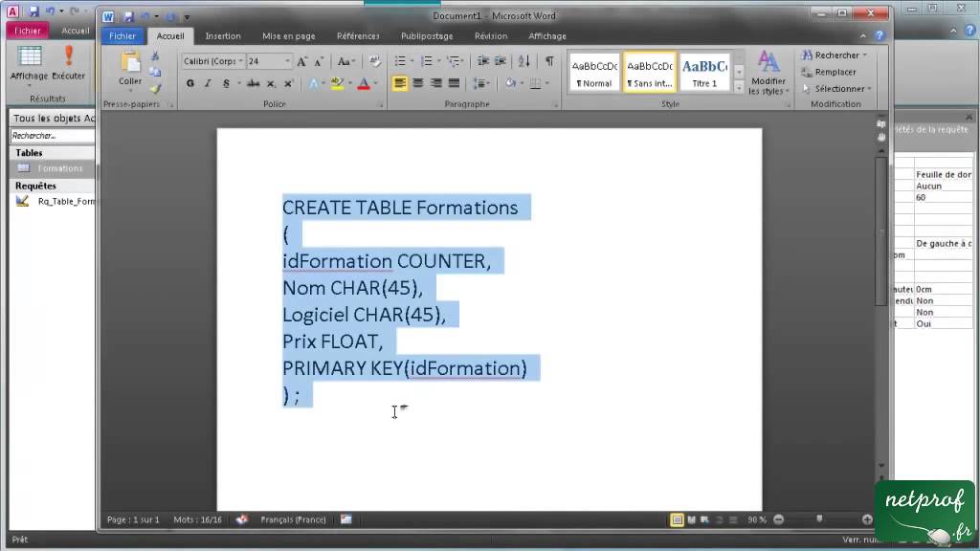This screenshot has width=980, height=551.
Task: Toggle justify text alignment
Action: coord(455,83)
